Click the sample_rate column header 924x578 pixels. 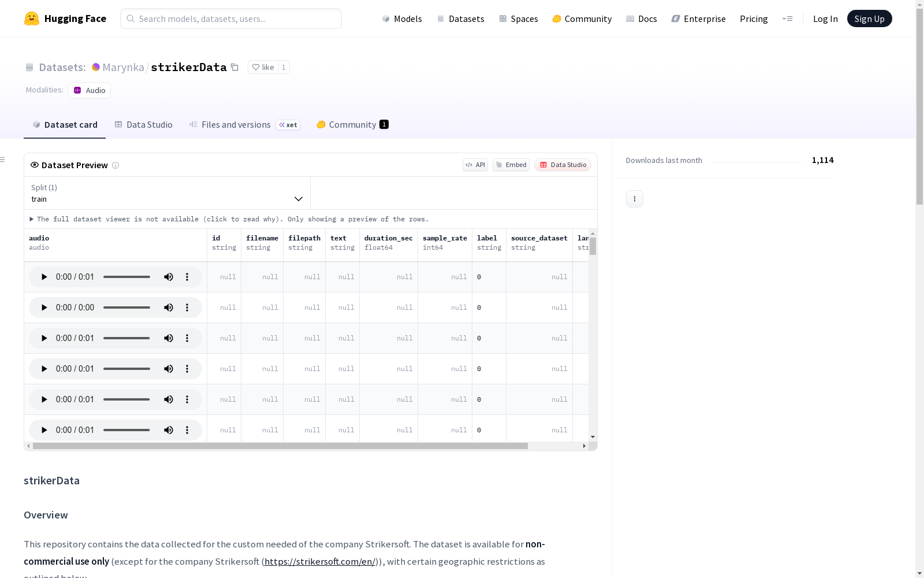pos(445,245)
